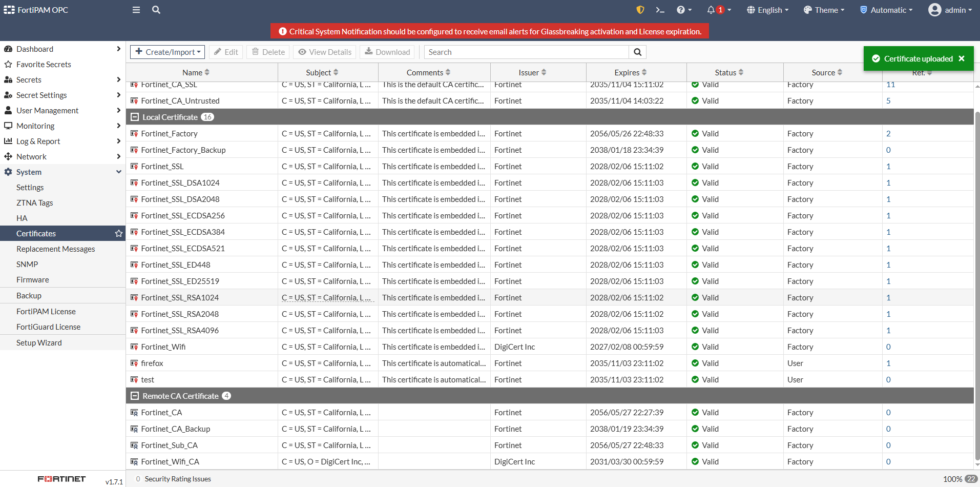Click the Delete toolbar button
Image resolution: width=980 pixels, height=487 pixels.
click(x=268, y=52)
